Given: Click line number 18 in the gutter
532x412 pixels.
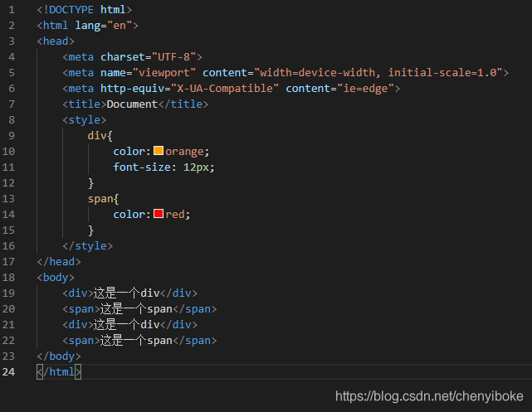Looking at the screenshot, I should [x=8, y=278].
